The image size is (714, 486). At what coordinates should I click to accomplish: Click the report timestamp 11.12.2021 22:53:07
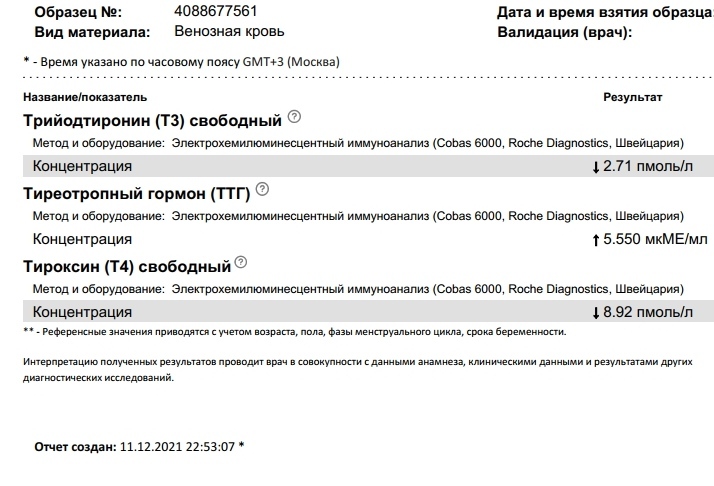[x=176, y=446]
